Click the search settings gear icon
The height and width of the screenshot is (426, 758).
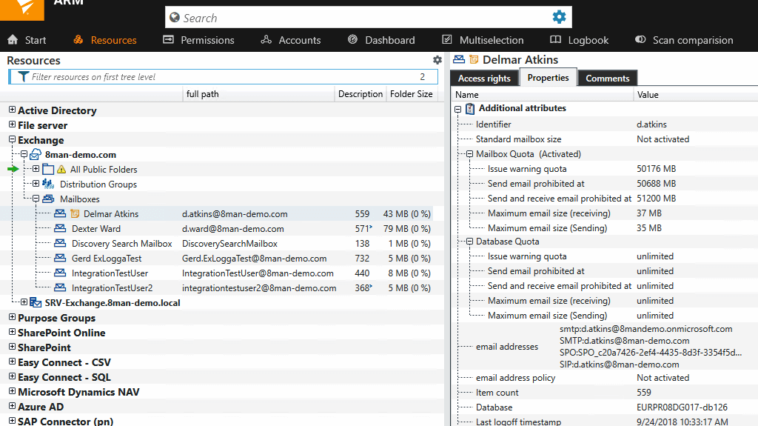point(559,17)
